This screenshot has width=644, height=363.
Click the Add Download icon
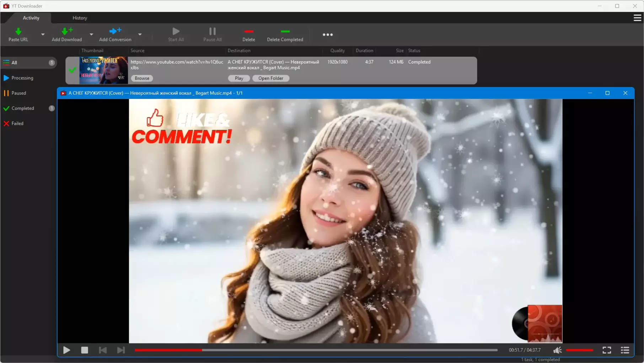[66, 34]
